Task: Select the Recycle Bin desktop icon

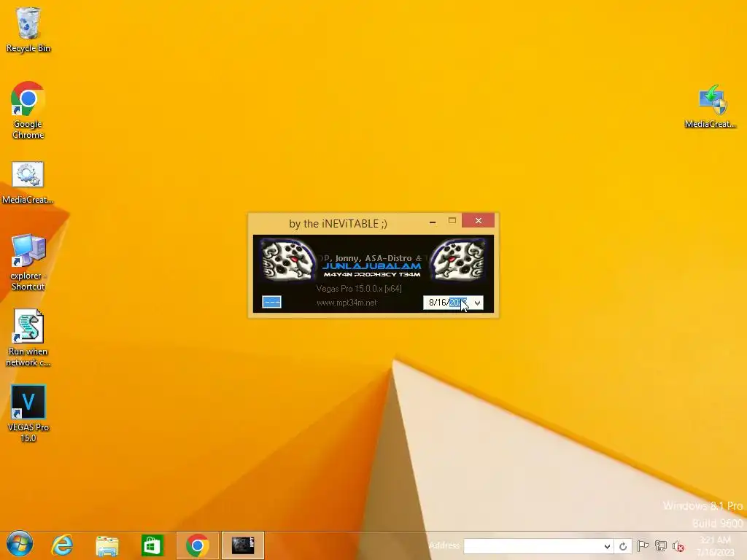Action: click(28, 29)
